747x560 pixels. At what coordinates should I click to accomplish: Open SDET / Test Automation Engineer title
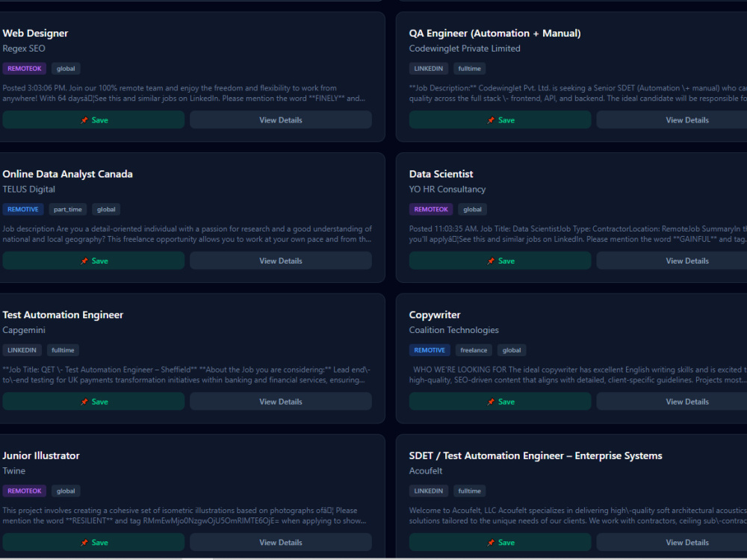[x=536, y=455]
